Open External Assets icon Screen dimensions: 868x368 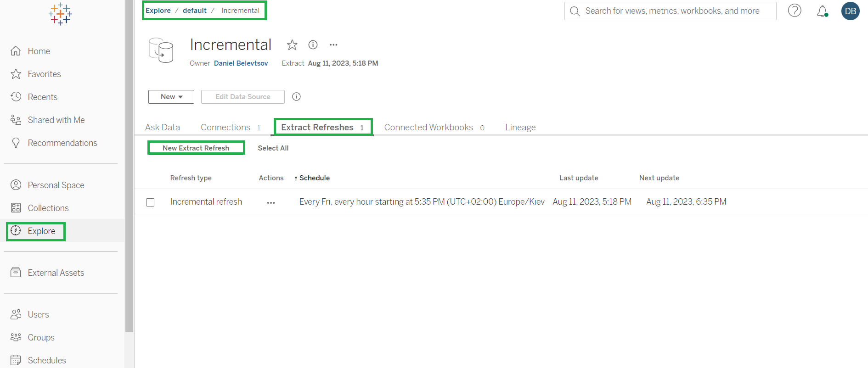coord(16,273)
